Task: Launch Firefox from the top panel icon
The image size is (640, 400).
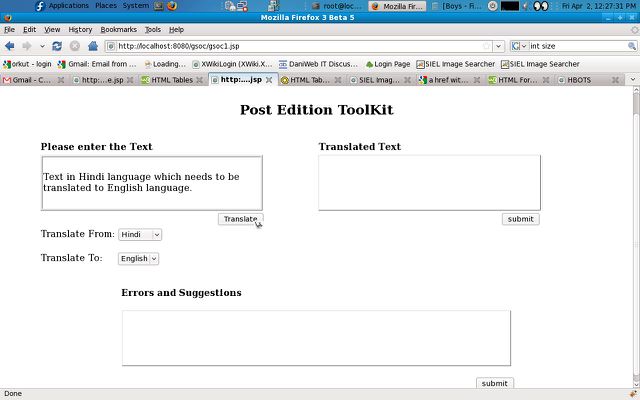Action: 172,6
